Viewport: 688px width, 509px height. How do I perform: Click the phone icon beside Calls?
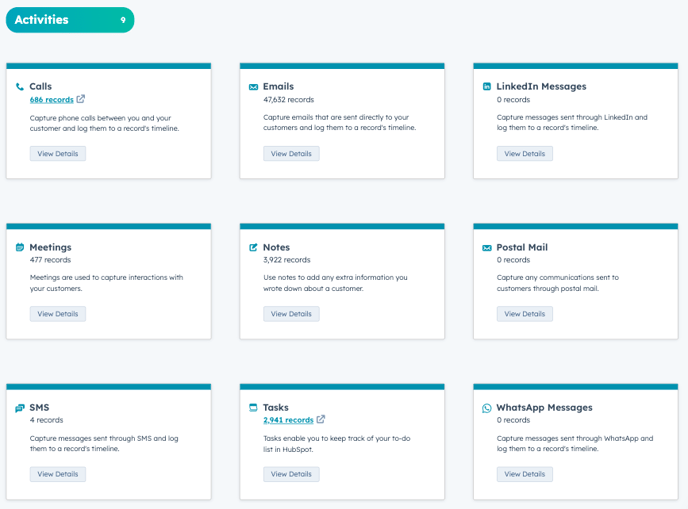20,87
